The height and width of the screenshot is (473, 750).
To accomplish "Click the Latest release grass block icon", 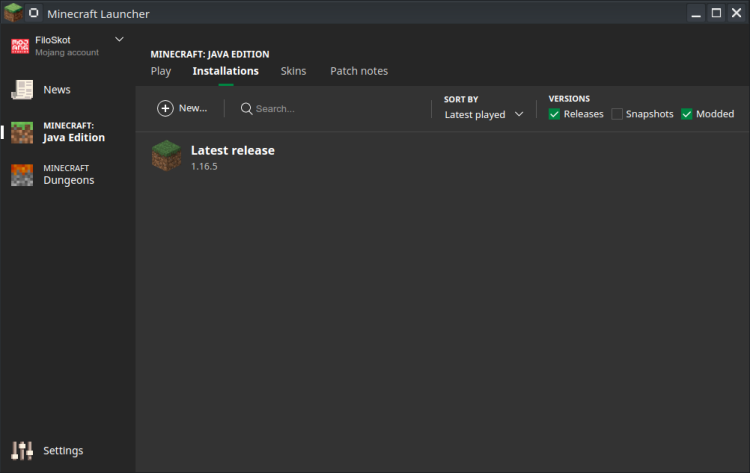I will 166,155.
